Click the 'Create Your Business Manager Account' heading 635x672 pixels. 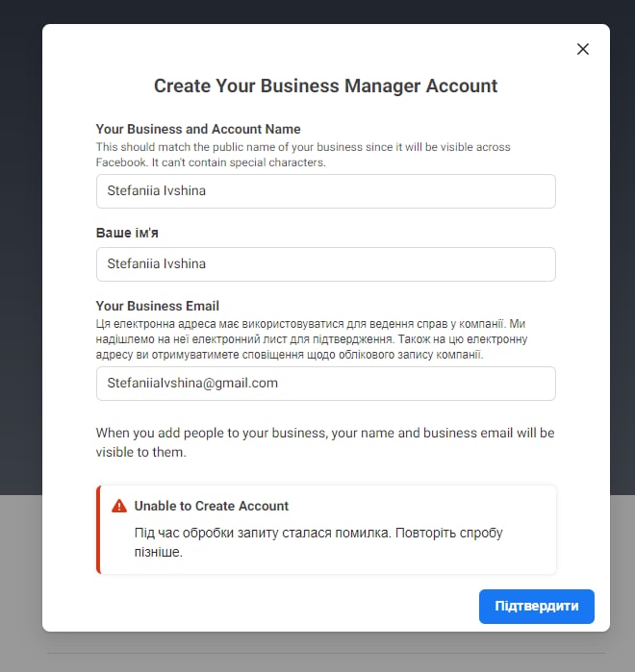coord(326,86)
